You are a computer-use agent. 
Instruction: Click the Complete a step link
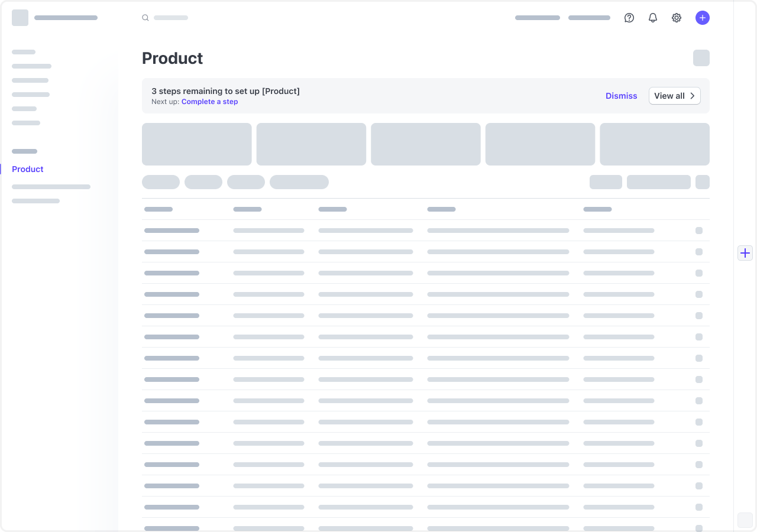[x=209, y=101]
